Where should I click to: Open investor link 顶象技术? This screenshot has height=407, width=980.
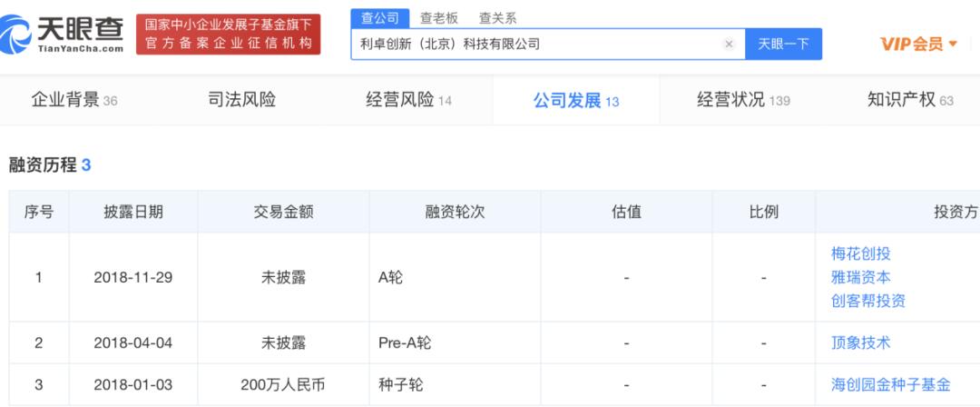coord(860,342)
